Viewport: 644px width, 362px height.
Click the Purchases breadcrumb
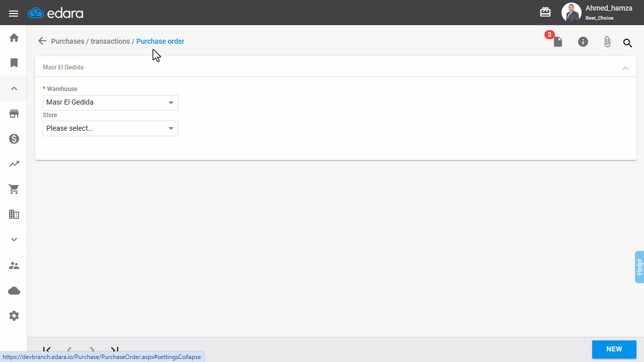(x=67, y=41)
